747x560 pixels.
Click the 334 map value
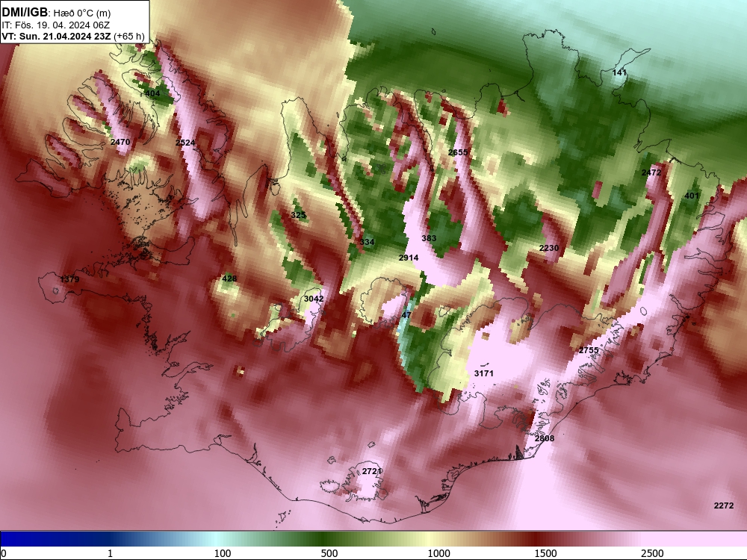coord(367,242)
